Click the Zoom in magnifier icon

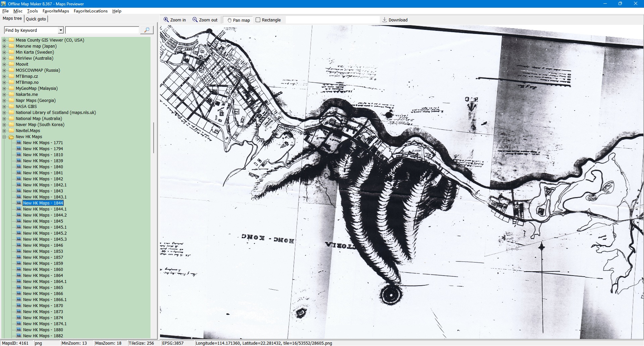[166, 20]
